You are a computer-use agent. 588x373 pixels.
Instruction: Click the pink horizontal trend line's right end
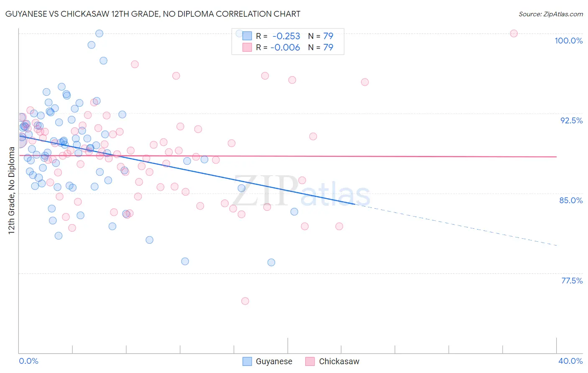pyautogui.click(x=556, y=156)
